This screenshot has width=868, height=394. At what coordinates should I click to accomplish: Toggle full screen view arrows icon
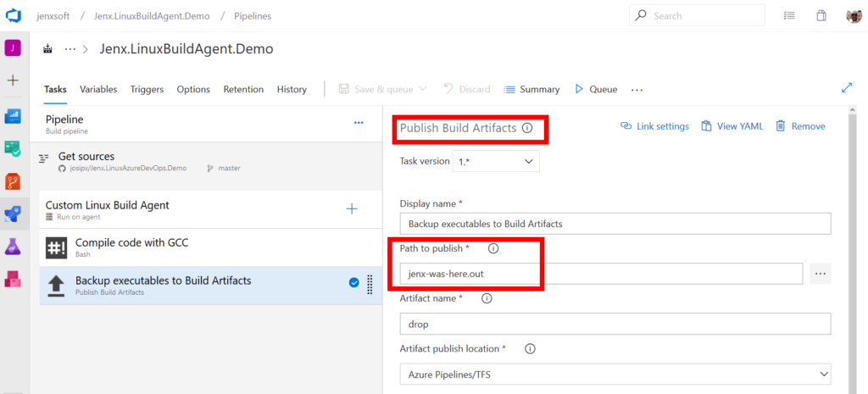[x=847, y=88]
